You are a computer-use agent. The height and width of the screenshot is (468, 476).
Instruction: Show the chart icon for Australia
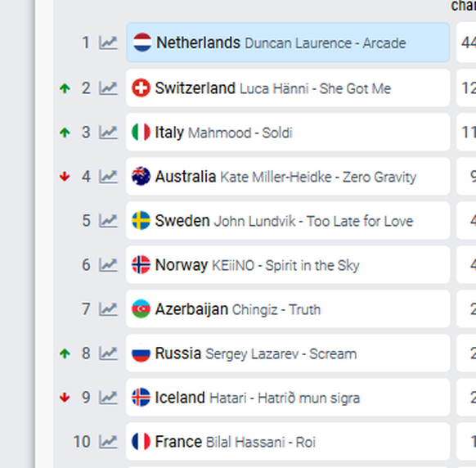108,177
